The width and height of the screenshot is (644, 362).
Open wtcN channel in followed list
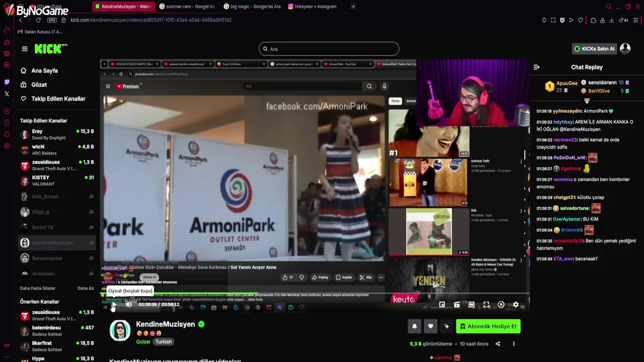pyautogui.click(x=57, y=150)
